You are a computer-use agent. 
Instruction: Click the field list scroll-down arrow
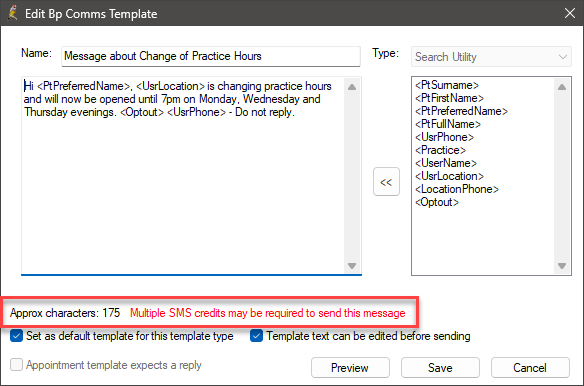(x=562, y=266)
